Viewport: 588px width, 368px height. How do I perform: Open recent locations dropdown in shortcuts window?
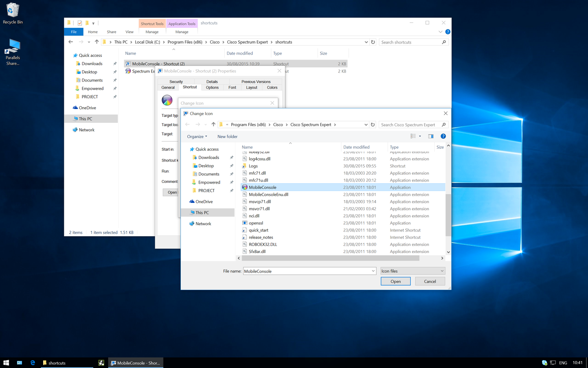click(x=89, y=42)
